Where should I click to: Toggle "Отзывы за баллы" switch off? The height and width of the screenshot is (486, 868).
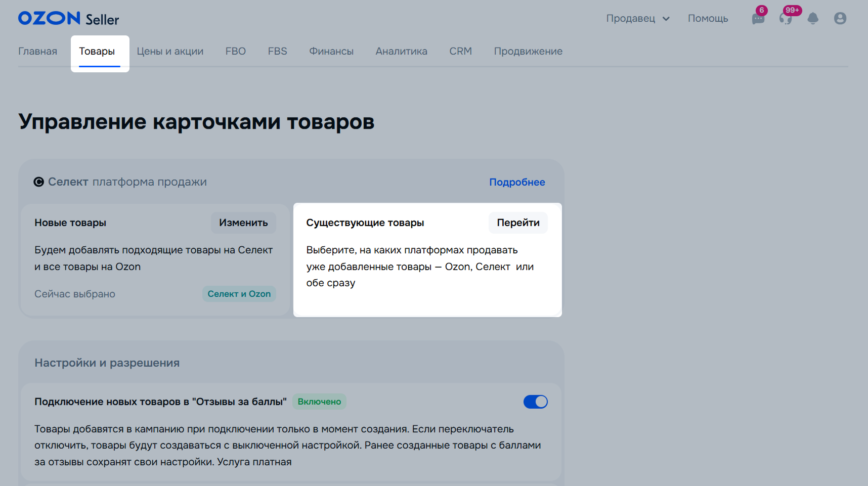(x=535, y=402)
